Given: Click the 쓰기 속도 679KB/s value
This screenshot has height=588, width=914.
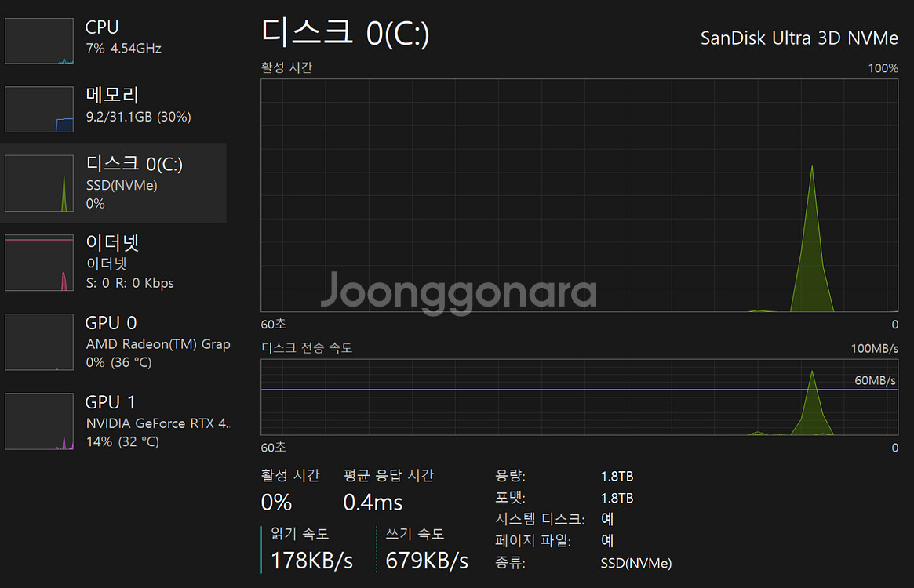Looking at the screenshot, I should 428,561.
